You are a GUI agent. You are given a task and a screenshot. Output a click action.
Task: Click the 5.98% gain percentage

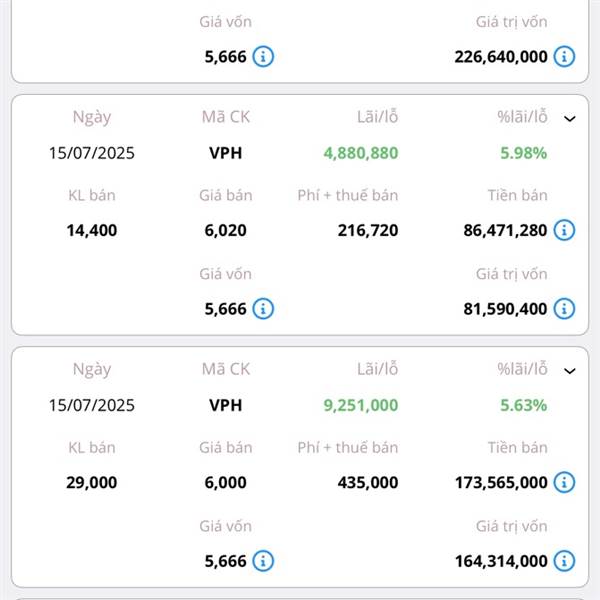pyautogui.click(x=523, y=153)
